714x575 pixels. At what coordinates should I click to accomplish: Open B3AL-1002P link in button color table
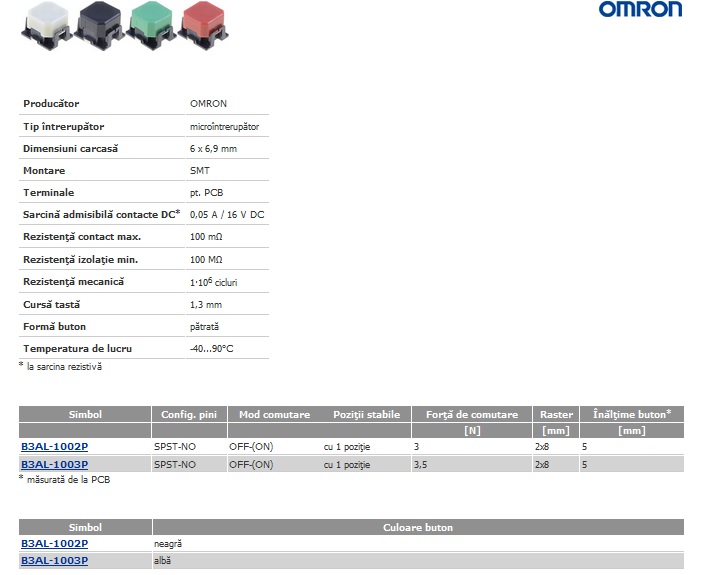55,544
